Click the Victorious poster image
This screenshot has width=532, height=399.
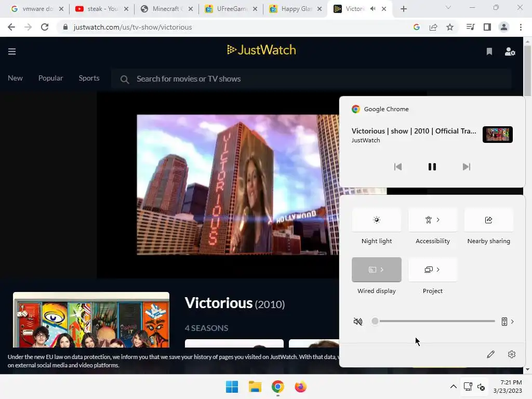click(91, 320)
